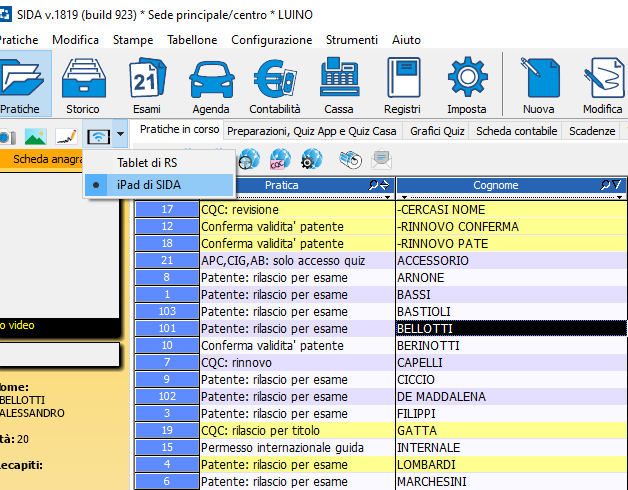The height and width of the screenshot is (490, 628).
Task: Click the wireless tablet device icon
Action: click(x=98, y=136)
